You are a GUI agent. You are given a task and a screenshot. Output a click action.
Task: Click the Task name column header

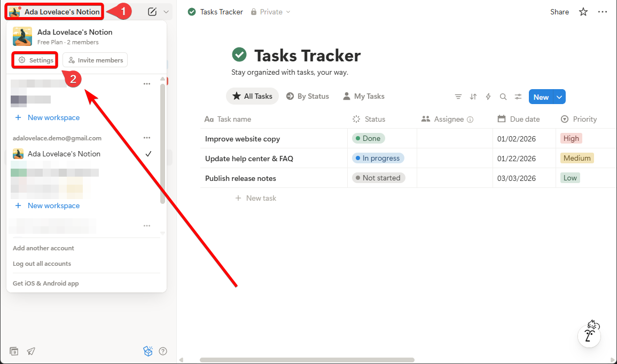coord(274,119)
